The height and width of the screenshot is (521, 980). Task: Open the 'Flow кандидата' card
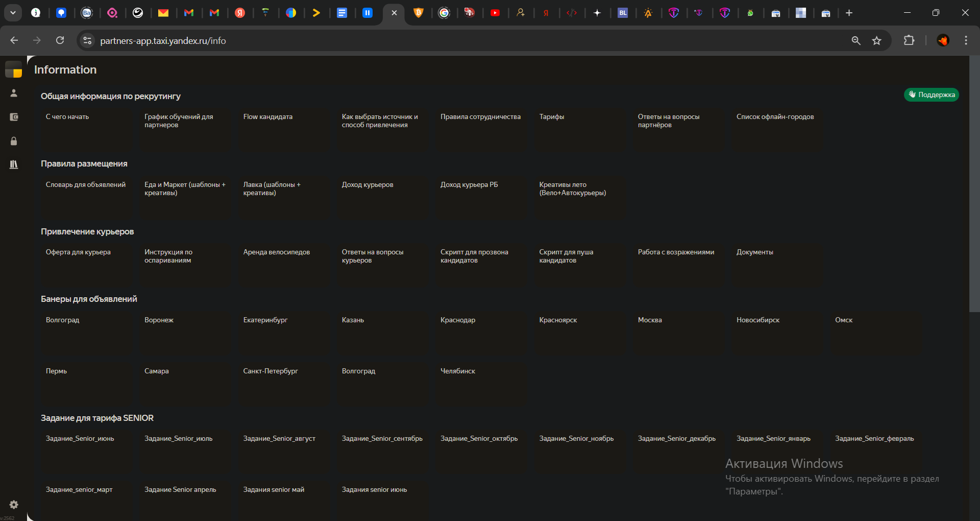[283, 129]
